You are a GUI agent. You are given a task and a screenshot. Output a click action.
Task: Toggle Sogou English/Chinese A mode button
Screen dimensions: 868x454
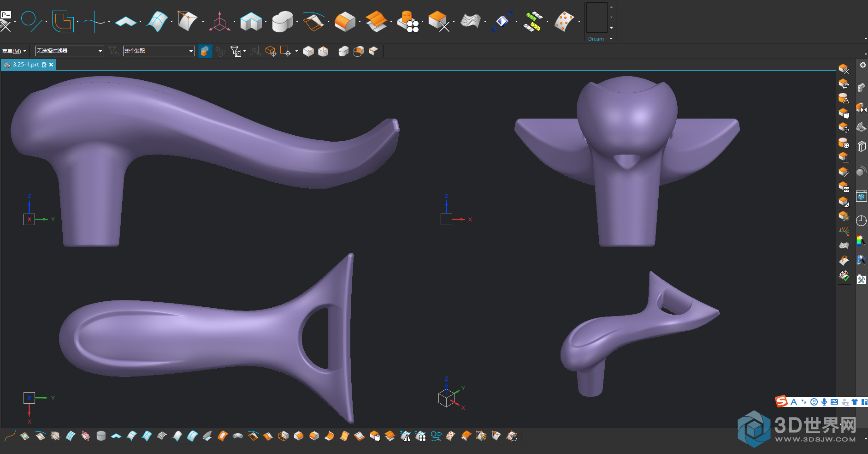[x=794, y=402]
